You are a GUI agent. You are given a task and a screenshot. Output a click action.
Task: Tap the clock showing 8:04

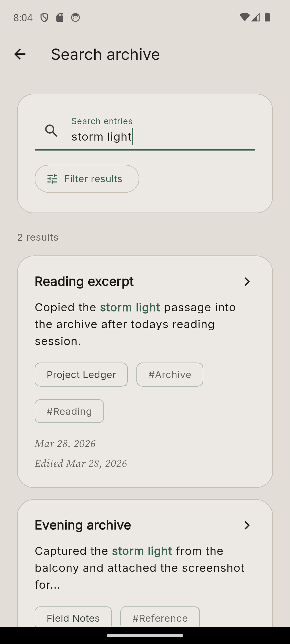(x=23, y=17)
